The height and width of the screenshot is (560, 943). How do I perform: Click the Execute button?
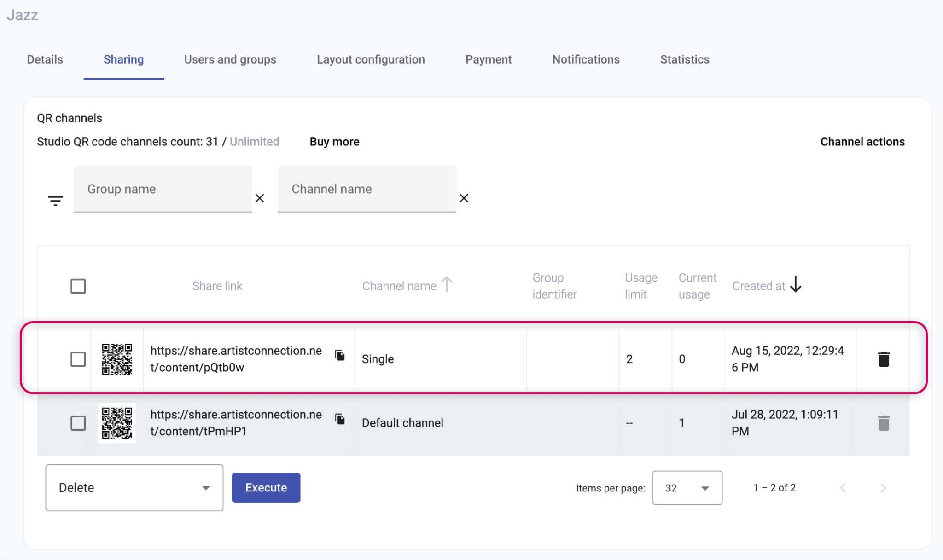pyautogui.click(x=266, y=487)
